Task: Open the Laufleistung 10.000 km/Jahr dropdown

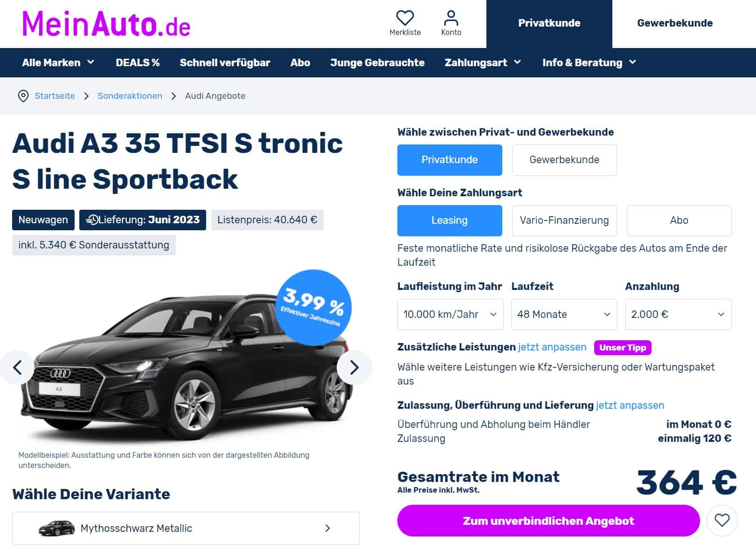Action: (450, 314)
